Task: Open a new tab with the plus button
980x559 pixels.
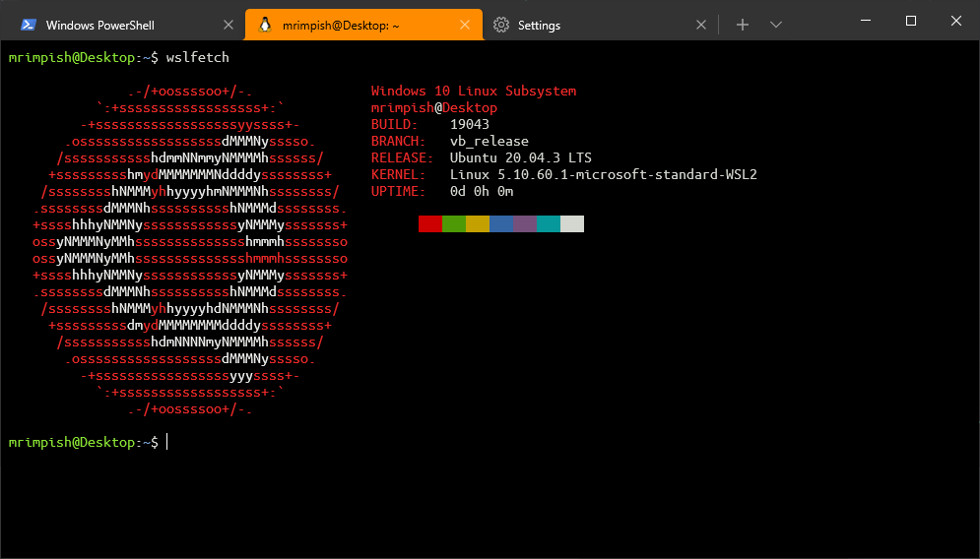Action: coord(743,25)
